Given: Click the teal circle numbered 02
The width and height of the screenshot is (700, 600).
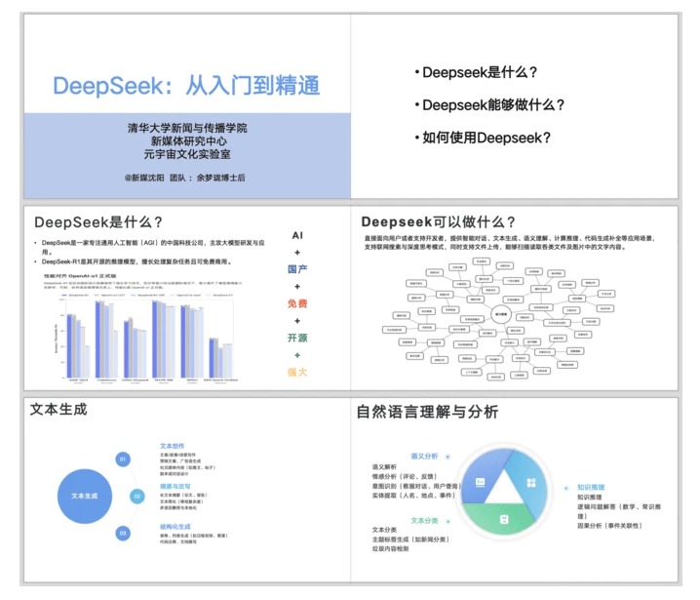Looking at the screenshot, I should [137, 496].
